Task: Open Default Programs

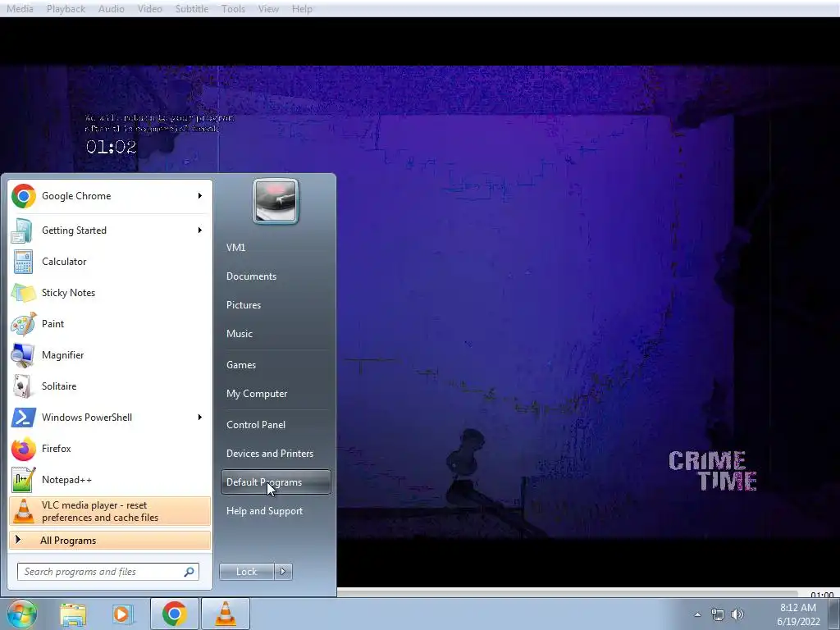Action: tap(276, 482)
